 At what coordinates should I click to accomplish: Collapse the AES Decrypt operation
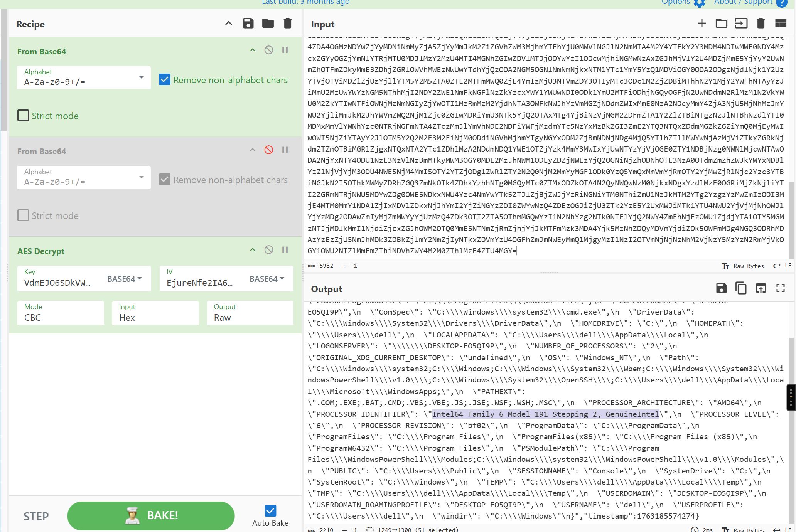[x=253, y=250]
